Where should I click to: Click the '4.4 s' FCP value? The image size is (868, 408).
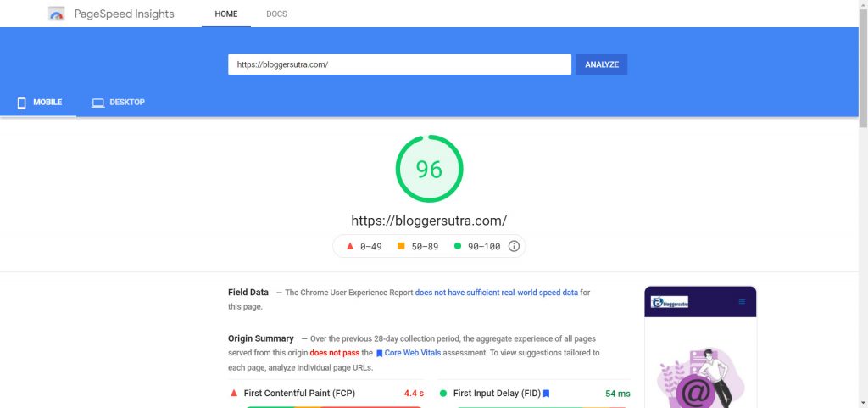[x=414, y=394]
